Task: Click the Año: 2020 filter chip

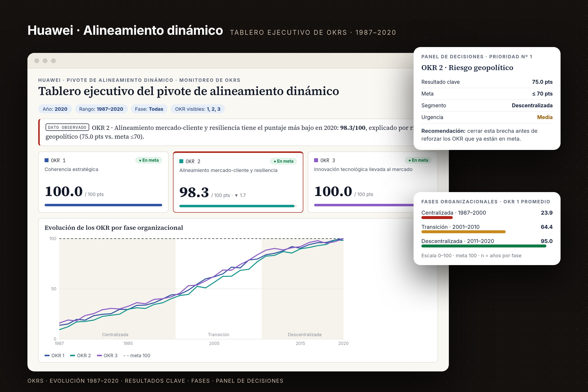Action: click(55, 109)
